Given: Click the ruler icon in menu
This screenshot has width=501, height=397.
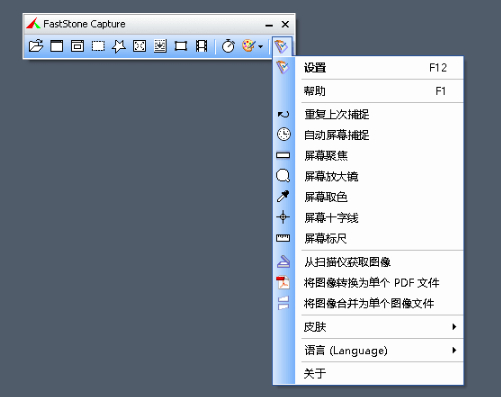Looking at the screenshot, I should point(283,238).
